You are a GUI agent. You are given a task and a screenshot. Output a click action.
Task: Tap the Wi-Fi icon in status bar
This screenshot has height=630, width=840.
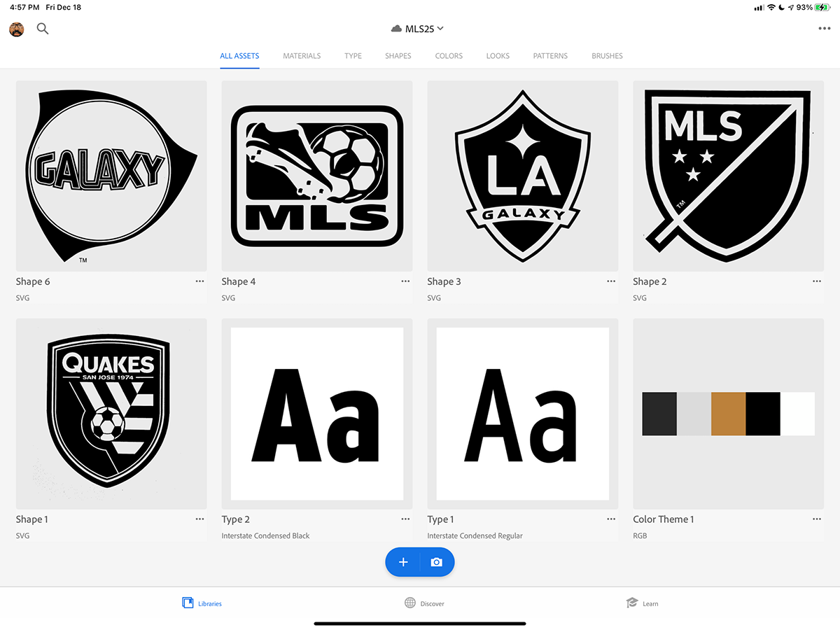[771, 7]
